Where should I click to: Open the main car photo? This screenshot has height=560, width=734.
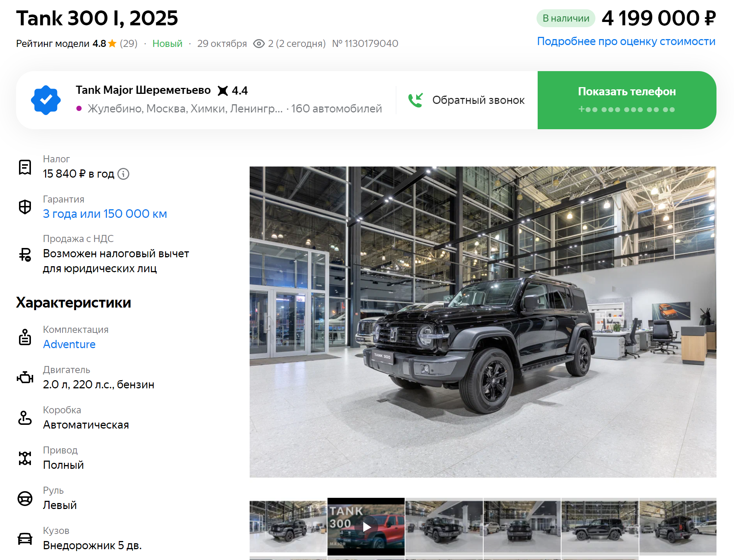tap(483, 322)
